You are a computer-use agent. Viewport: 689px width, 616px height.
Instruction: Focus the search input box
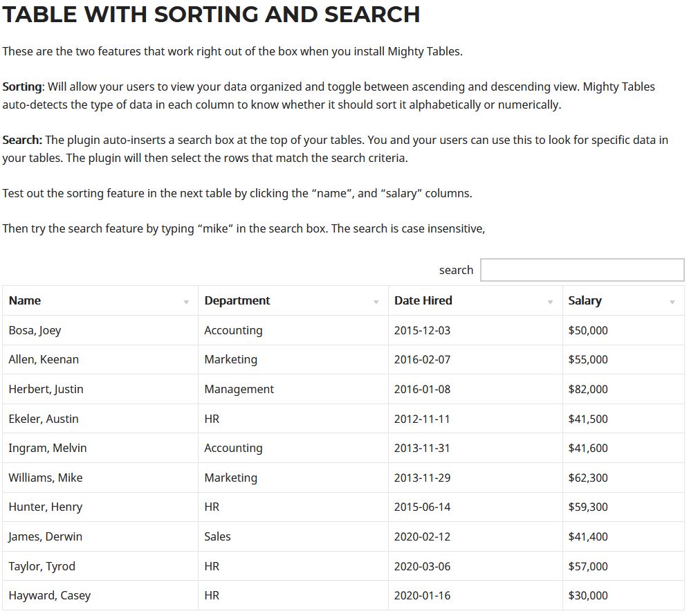tap(582, 270)
